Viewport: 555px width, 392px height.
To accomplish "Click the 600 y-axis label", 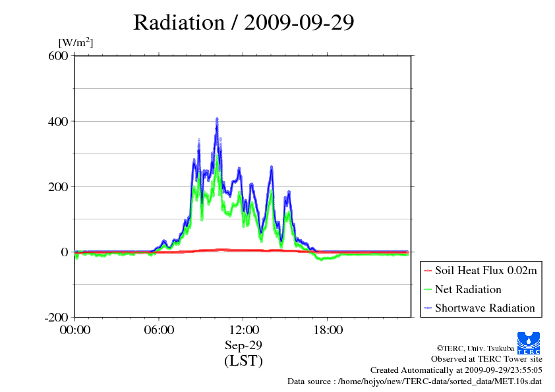I will [58, 55].
